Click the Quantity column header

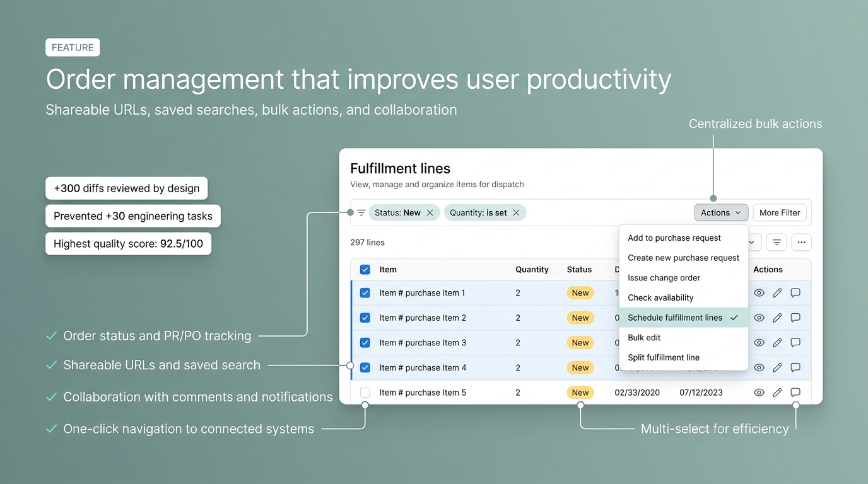[x=532, y=270]
